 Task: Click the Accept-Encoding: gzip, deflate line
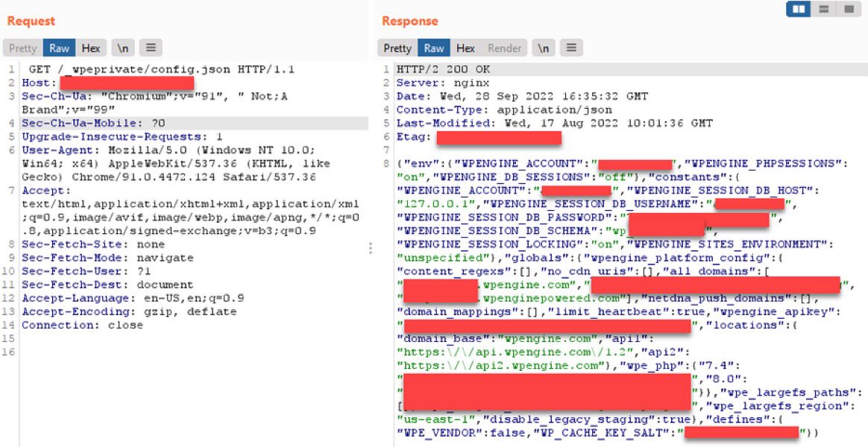tap(130, 311)
